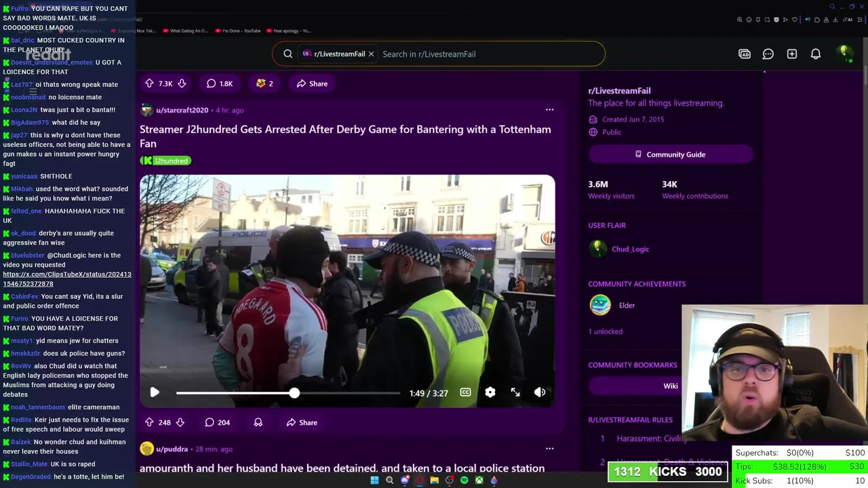
Task: Click the browser shield ad-blocker icon
Action: pos(776,20)
